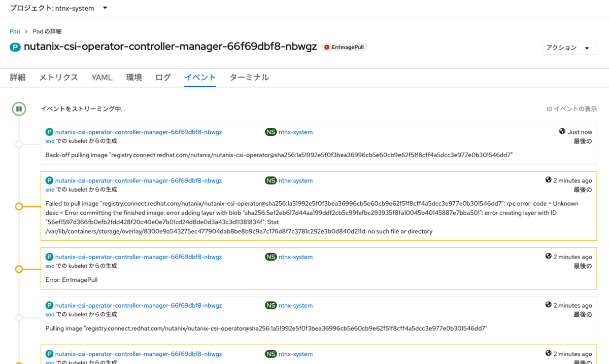Switch to the メトリクス tab
Screen dimensions: 609x364
point(59,78)
